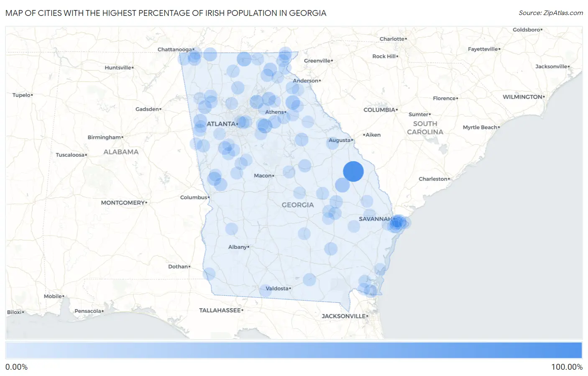
Task: Click the Huntsville city label
Action: coord(118,68)
